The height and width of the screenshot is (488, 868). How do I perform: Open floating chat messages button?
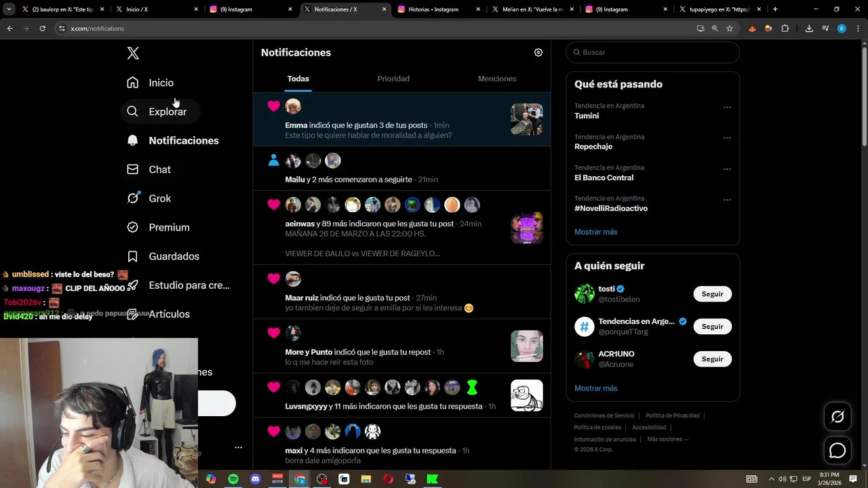[x=837, y=451]
